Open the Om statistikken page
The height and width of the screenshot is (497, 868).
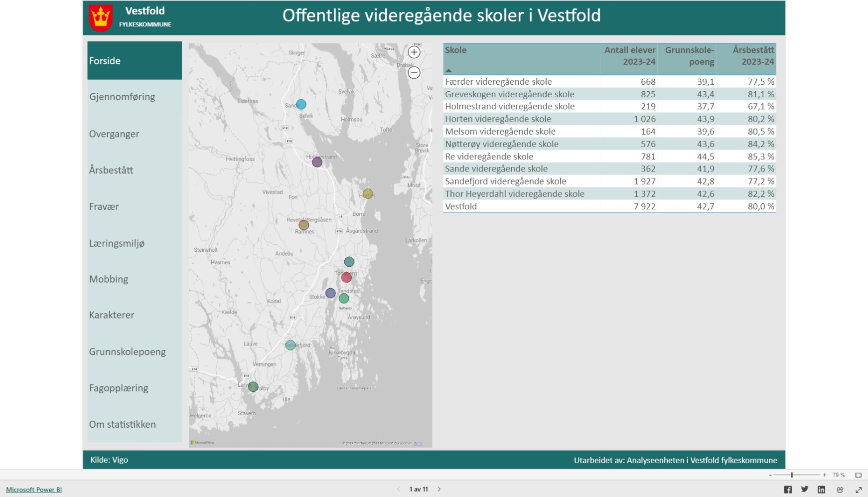click(123, 424)
